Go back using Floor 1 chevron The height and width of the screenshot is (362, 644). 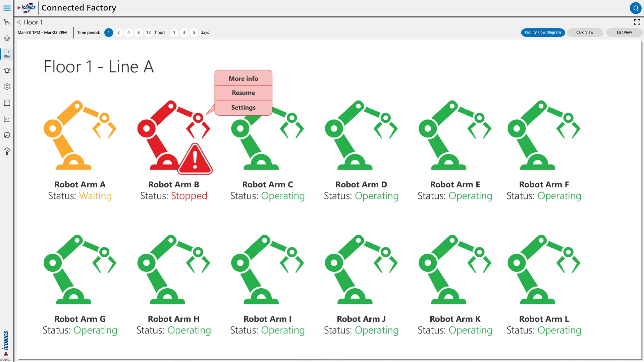[19, 22]
